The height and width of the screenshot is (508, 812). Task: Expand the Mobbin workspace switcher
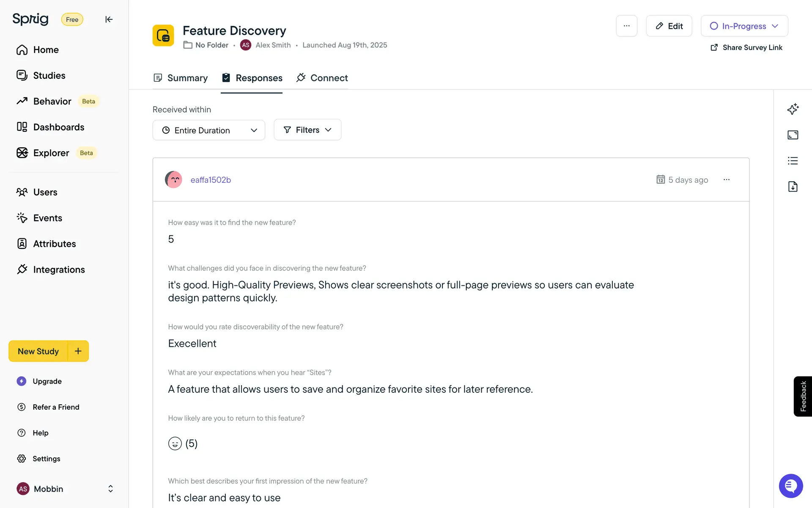pos(110,489)
